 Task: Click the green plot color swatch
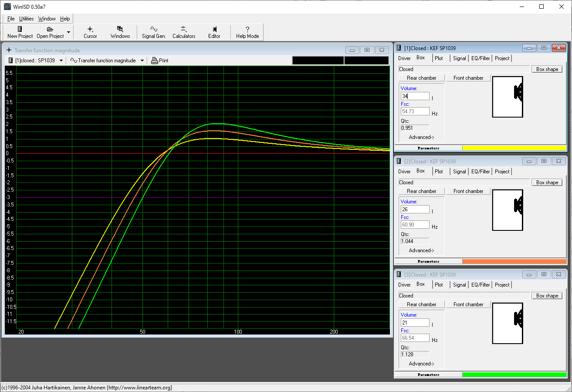(x=514, y=375)
